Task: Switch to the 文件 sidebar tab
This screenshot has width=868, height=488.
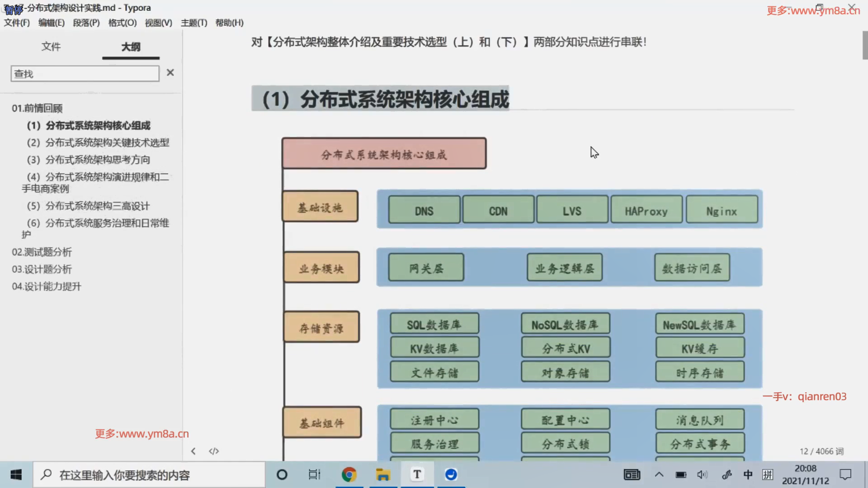Action: pyautogui.click(x=51, y=47)
